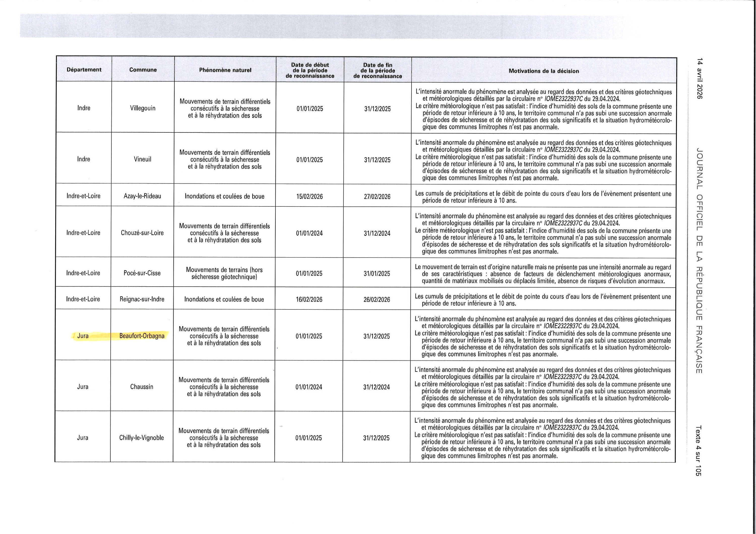Click the 15/02/2026 start date cell

pos(309,196)
